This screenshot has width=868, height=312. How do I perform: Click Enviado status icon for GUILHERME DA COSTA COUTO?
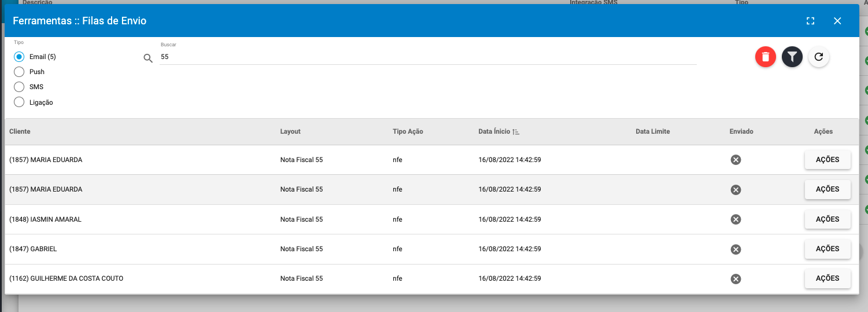tap(736, 279)
